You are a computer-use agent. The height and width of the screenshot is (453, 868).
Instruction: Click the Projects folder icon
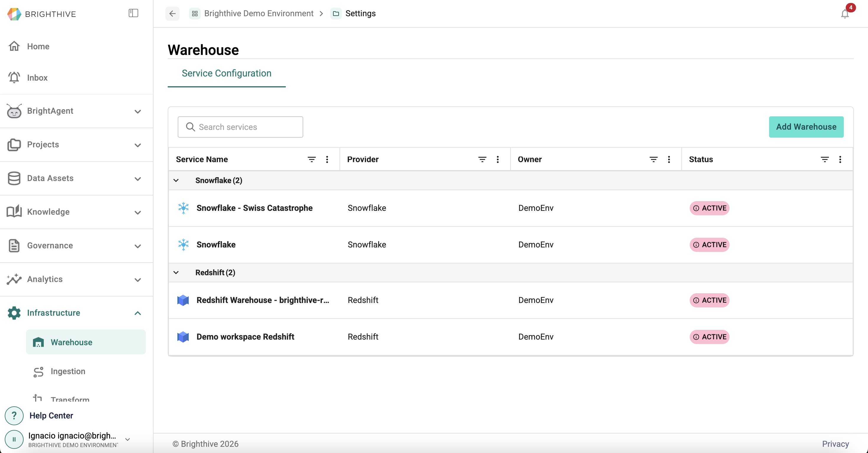tap(14, 145)
